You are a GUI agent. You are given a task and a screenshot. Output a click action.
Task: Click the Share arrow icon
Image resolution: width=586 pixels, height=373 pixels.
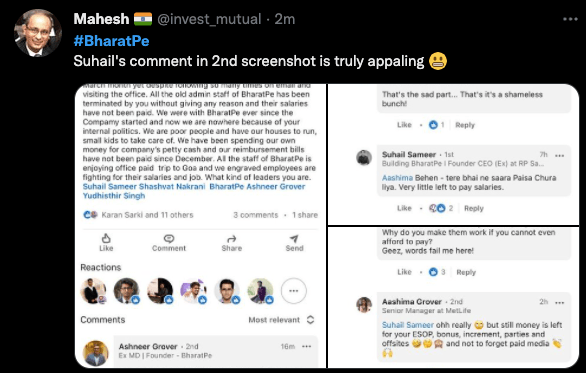[232, 239]
